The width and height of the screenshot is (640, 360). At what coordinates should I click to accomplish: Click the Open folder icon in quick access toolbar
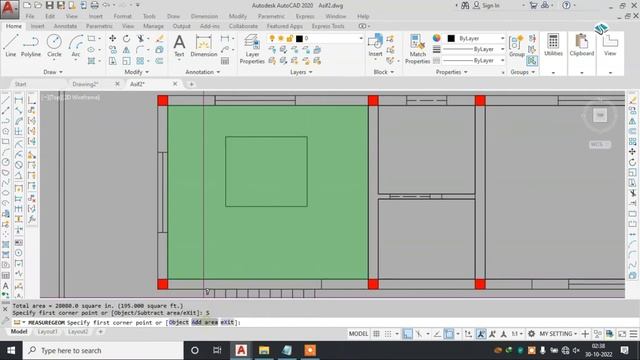pos(38,5)
